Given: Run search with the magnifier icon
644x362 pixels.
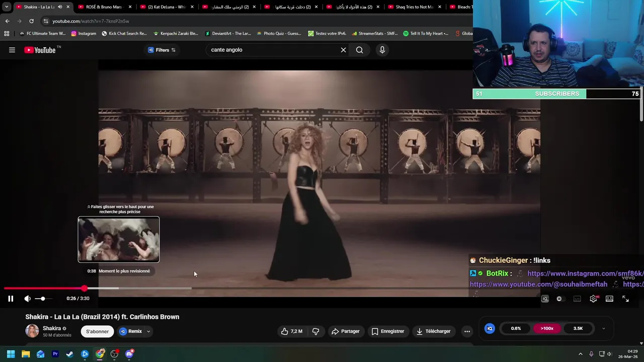Looking at the screenshot, I should point(359,50).
